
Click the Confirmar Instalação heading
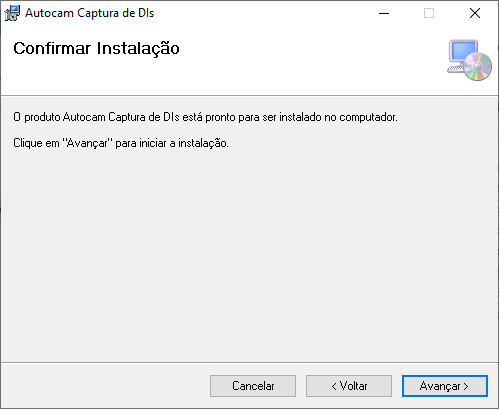point(96,48)
